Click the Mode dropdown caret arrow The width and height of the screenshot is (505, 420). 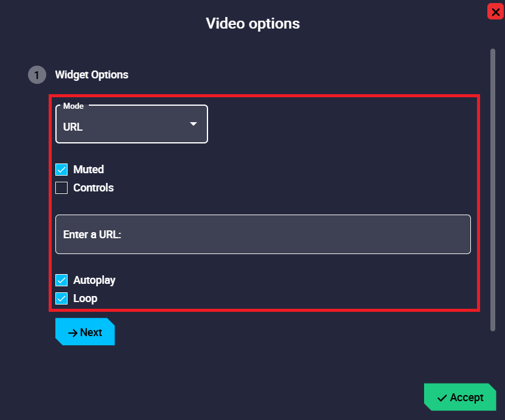[193, 124]
